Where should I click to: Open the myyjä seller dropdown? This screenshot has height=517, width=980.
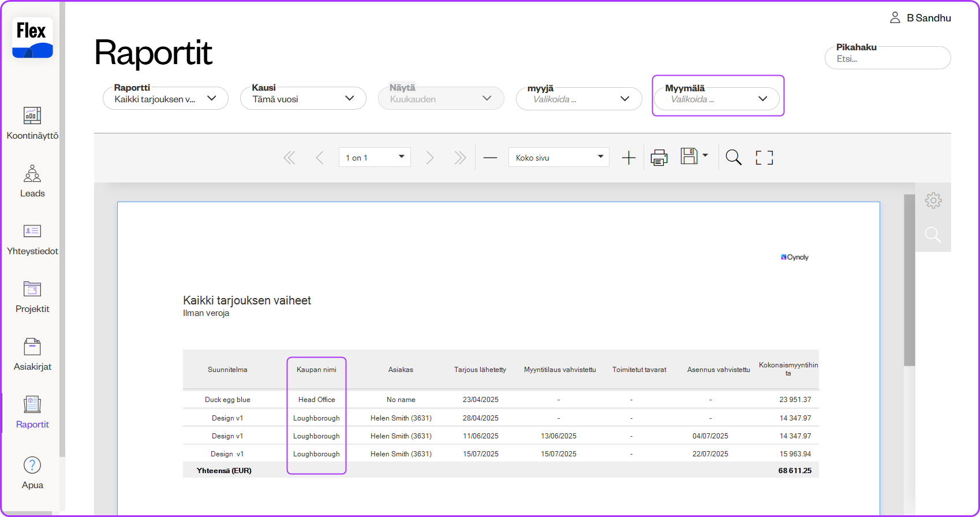579,99
